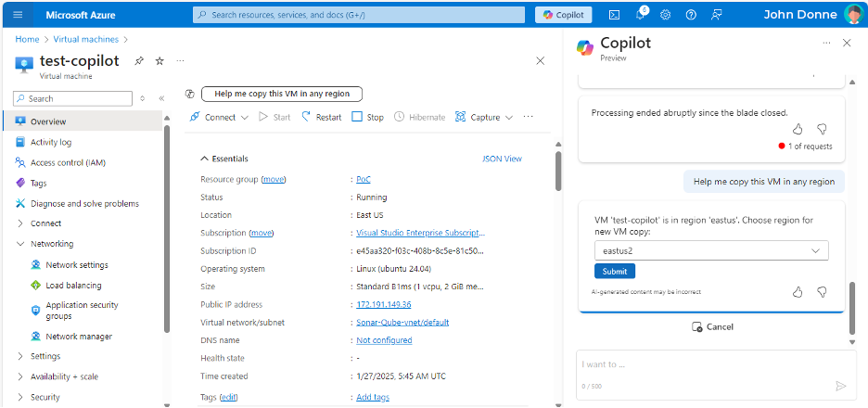Click the Hibernate toolbar button
The height and width of the screenshot is (408, 868).
(419, 117)
